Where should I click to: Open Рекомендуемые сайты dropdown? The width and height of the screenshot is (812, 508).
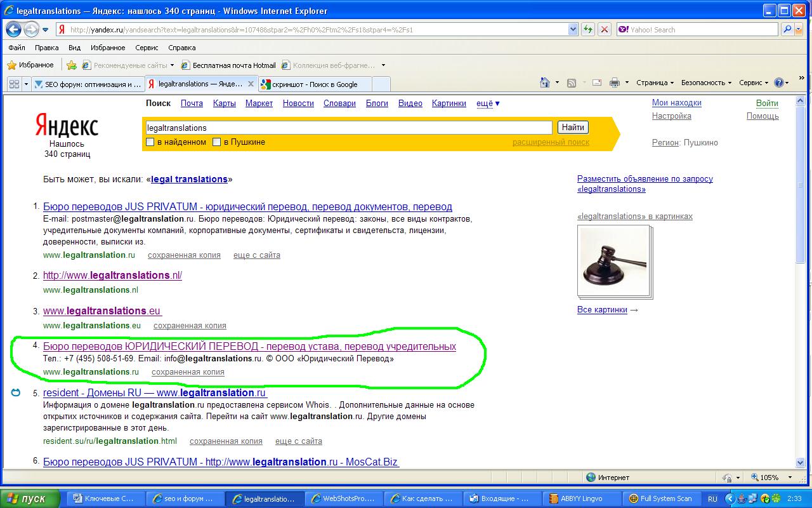pos(128,65)
